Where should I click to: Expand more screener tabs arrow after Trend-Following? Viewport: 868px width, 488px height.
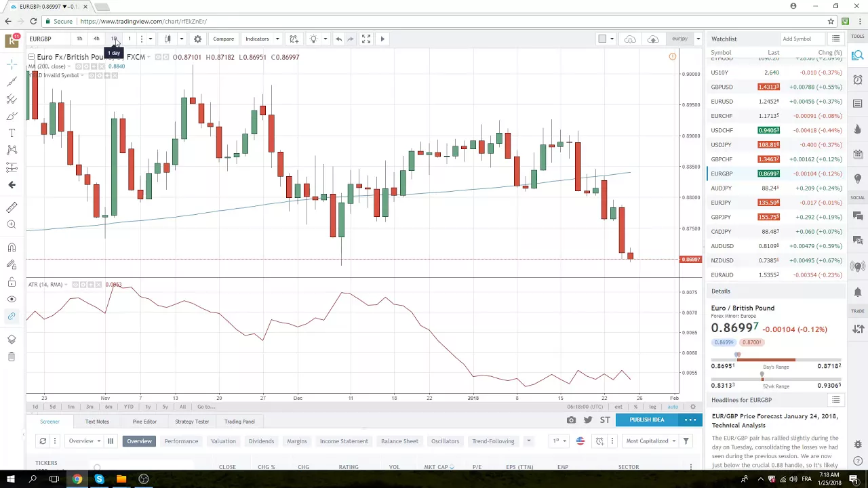528,441
